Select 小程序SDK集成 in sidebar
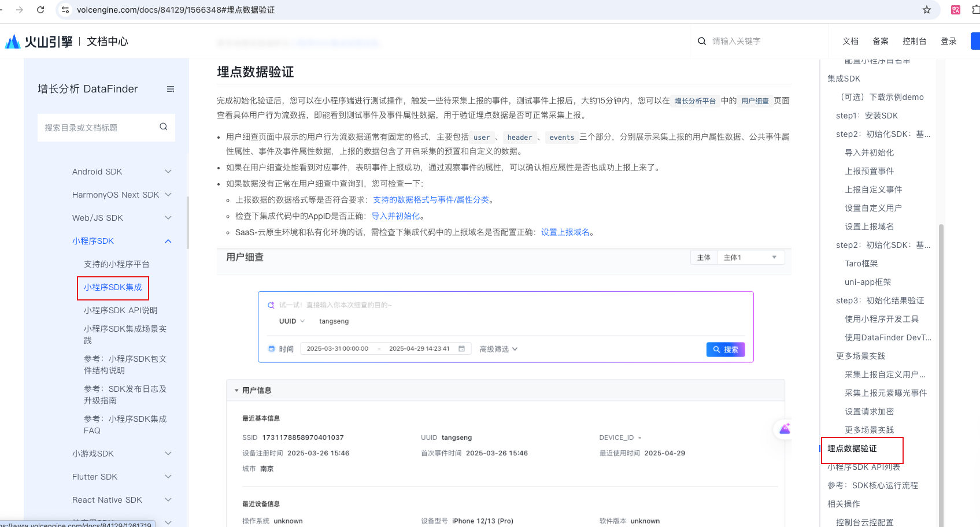Viewport: 980px width, 527px height. point(113,287)
